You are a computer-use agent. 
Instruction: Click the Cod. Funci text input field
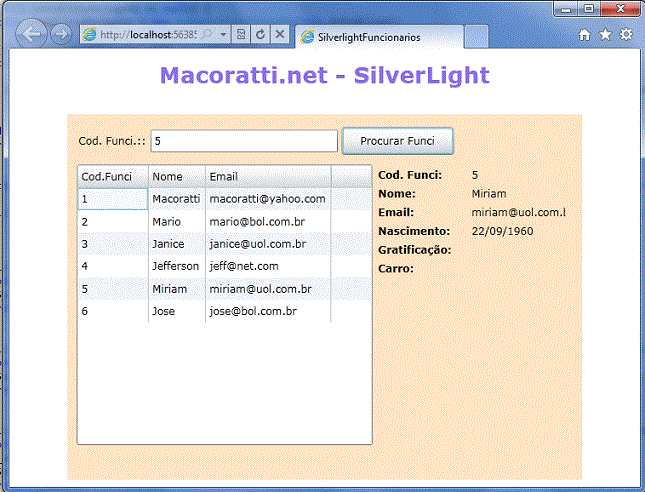tap(243, 142)
